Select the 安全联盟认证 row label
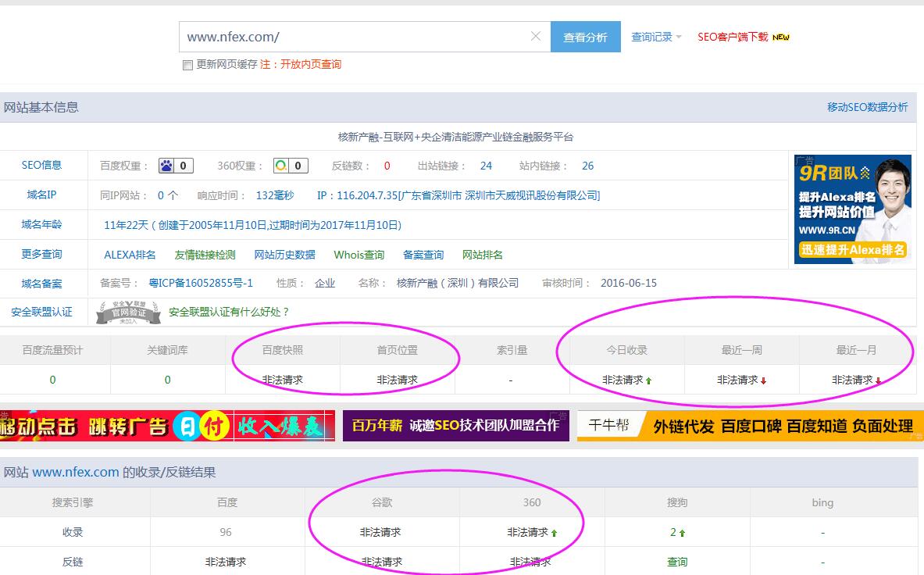The width and height of the screenshot is (924, 575). (42, 312)
